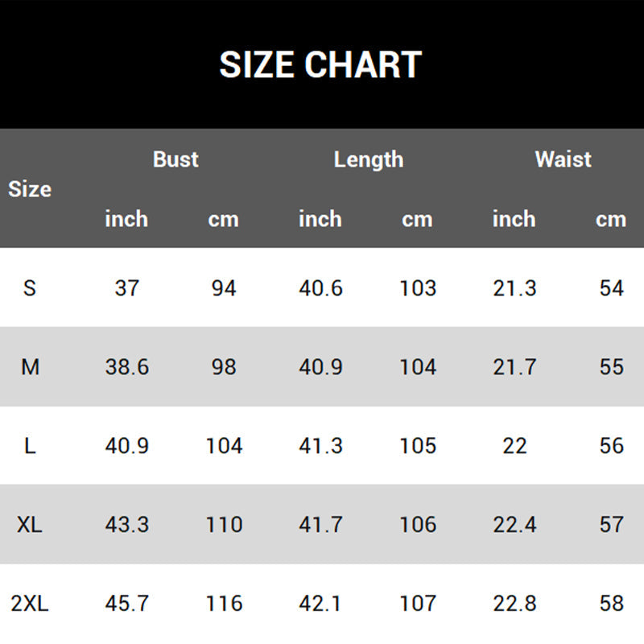The width and height of the screenshot is (644, 644).
Task: Click the S size row label
Action: [30, 288]
